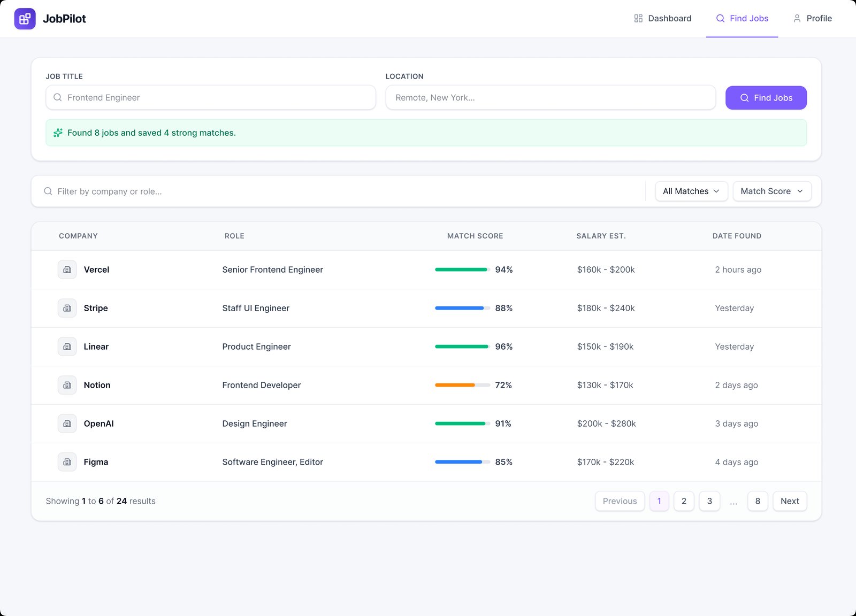Viewport: 856px width, 616px height.
Task: Click the Vercel company building icon
Action: (67, 269)
